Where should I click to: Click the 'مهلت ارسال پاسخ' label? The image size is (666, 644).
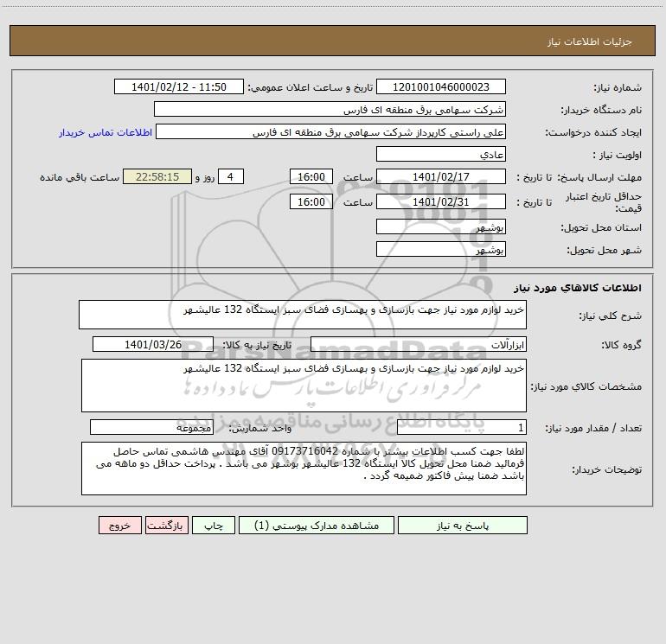pyautogui.click(x=599, y=177)
